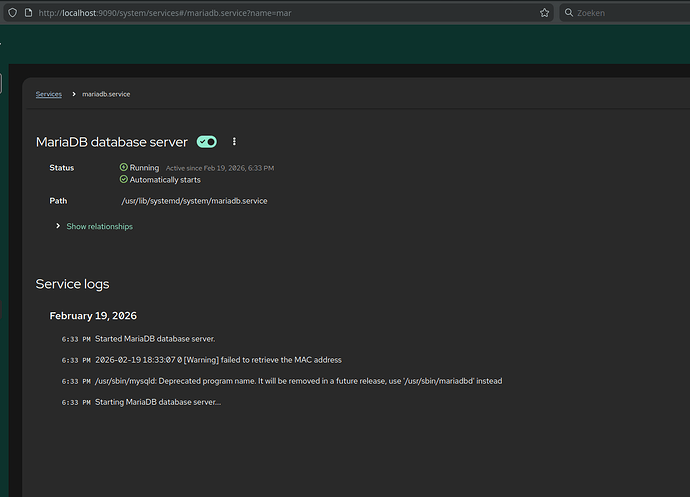Go back to Services breadcrumb link
690x497 pixels.
[48, 94]
